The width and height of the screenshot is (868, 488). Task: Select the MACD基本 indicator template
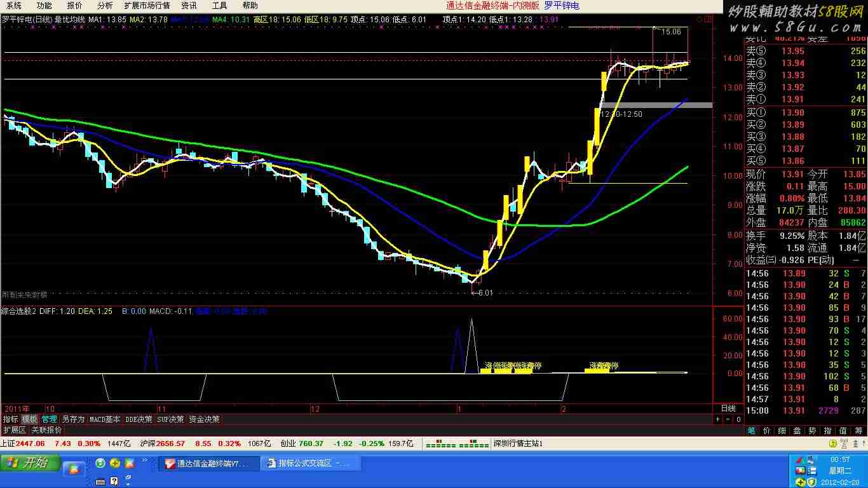pos(104,419)
